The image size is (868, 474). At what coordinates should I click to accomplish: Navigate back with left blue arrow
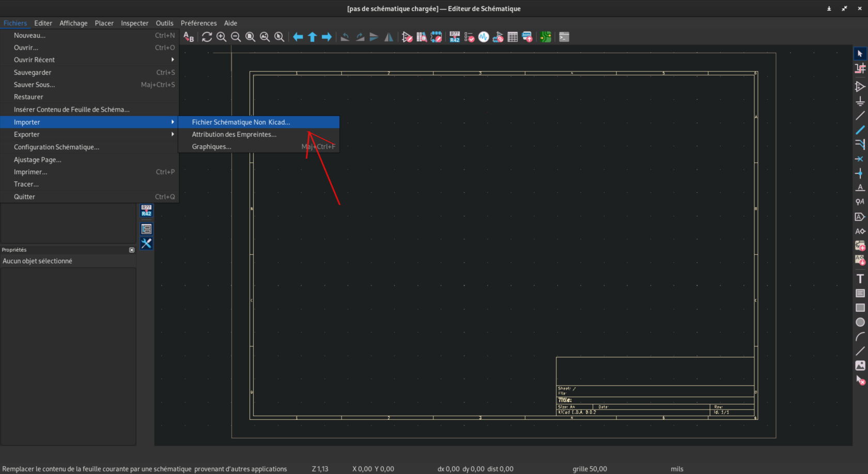tap(298, 37)
